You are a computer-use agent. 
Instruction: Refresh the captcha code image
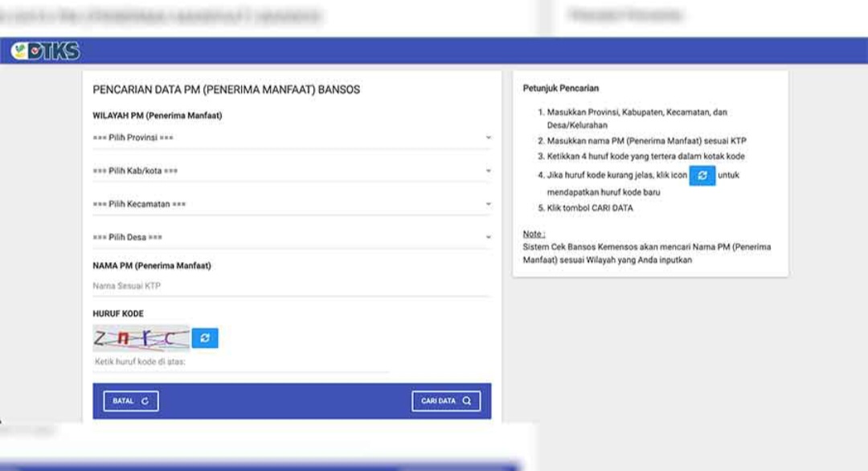205,338
